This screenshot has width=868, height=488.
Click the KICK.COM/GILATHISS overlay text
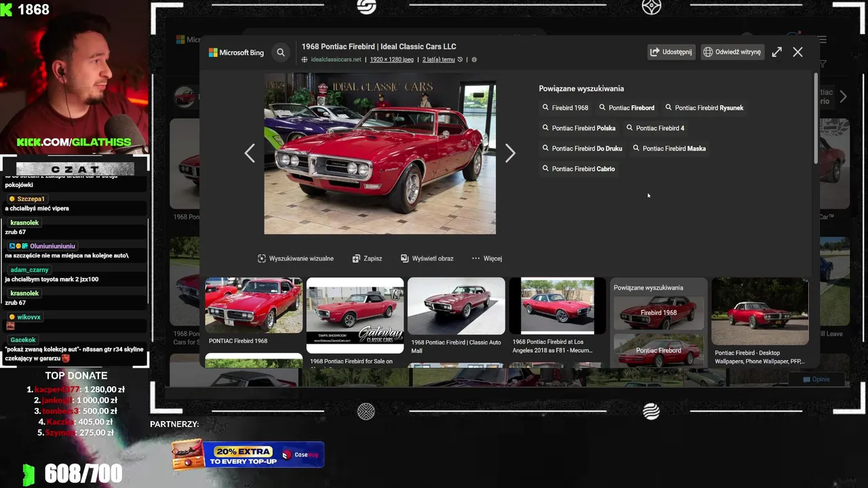click(x=74, y=142)
